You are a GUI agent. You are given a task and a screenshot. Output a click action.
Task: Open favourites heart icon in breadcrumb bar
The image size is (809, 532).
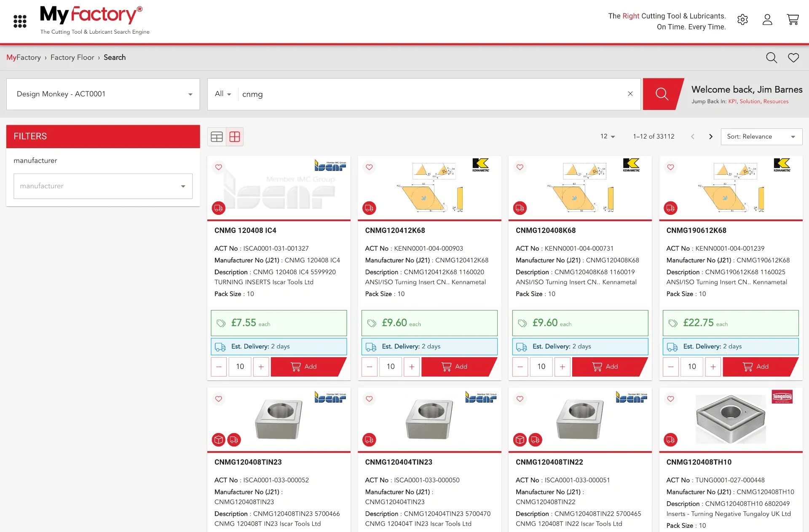(x=793, y=58)
